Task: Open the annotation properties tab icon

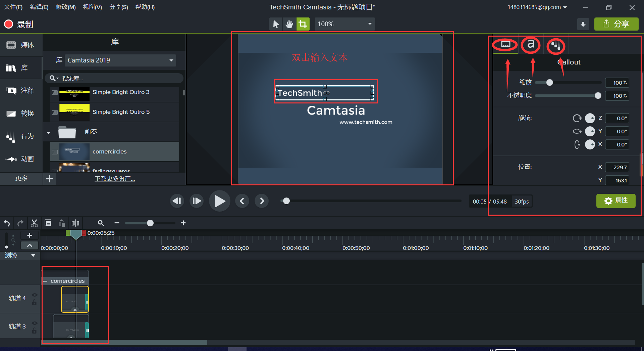Action: (x=556, y=45)
